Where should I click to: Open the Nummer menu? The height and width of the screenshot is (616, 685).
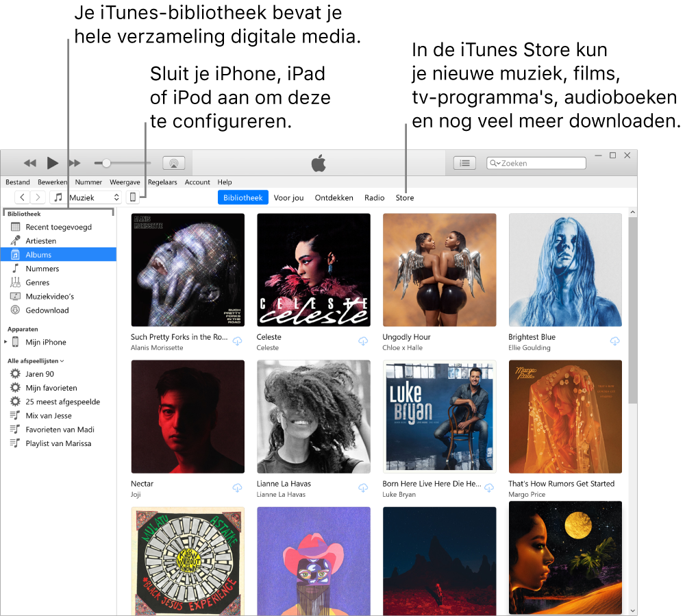(x=88, y=182)
